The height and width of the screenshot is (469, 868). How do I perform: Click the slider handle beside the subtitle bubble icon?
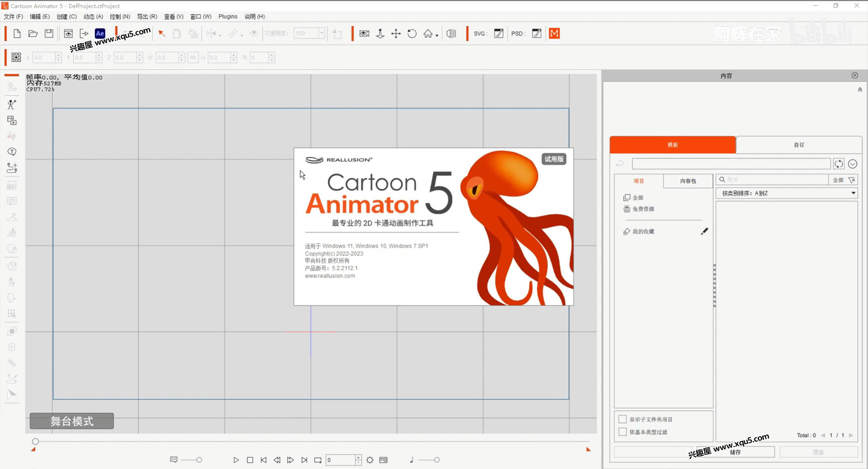click(x=199, y=460)
